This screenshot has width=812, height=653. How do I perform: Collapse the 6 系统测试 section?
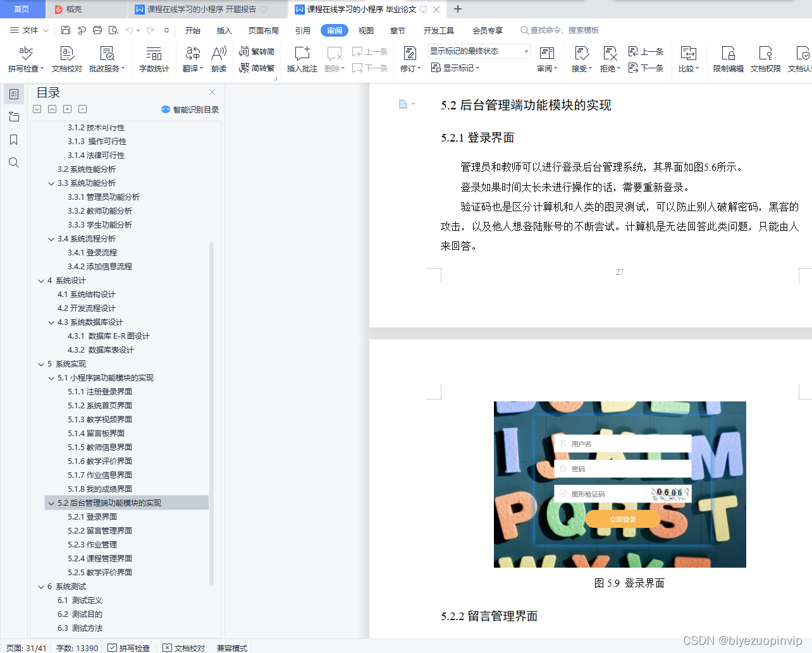click(41, 587)
